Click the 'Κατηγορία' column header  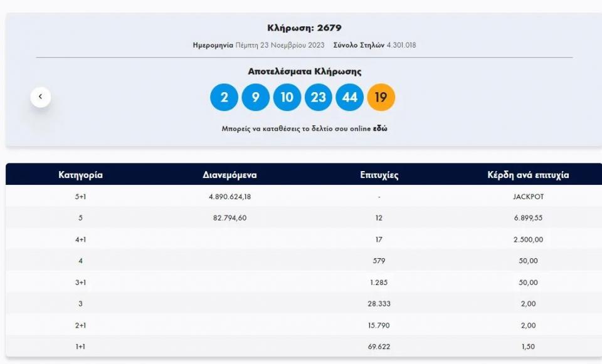(80, 175)
